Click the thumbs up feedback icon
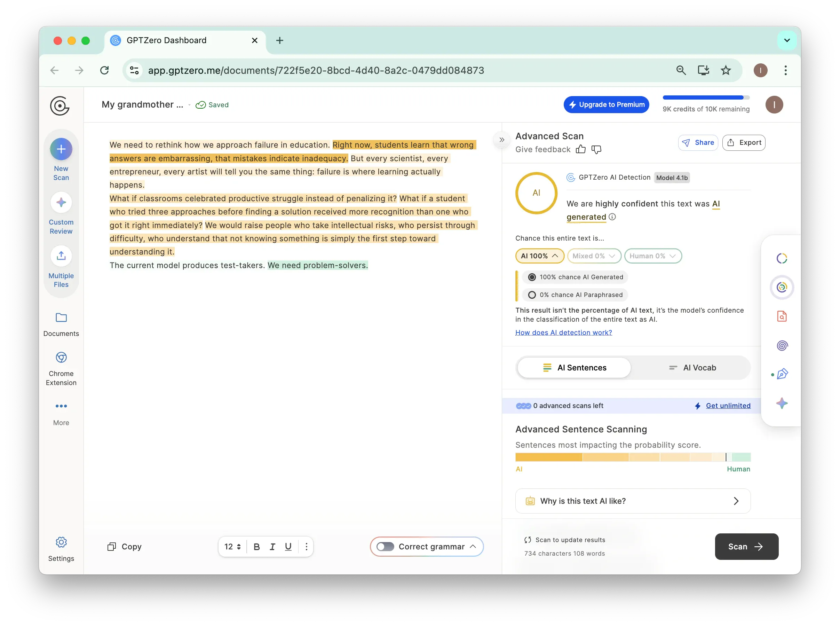 [580, 149]
